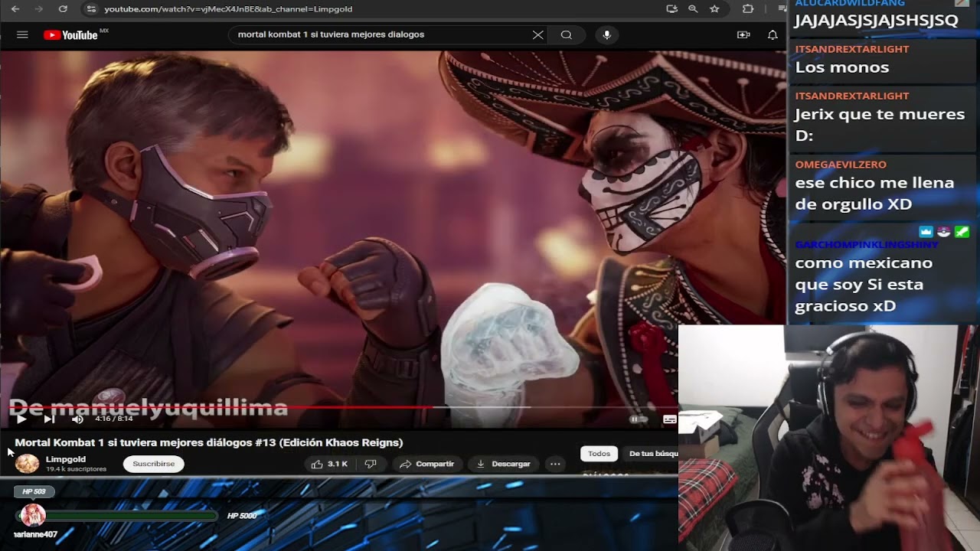
Task: Click the HP 503 overlay label
Action: point(34,492)
